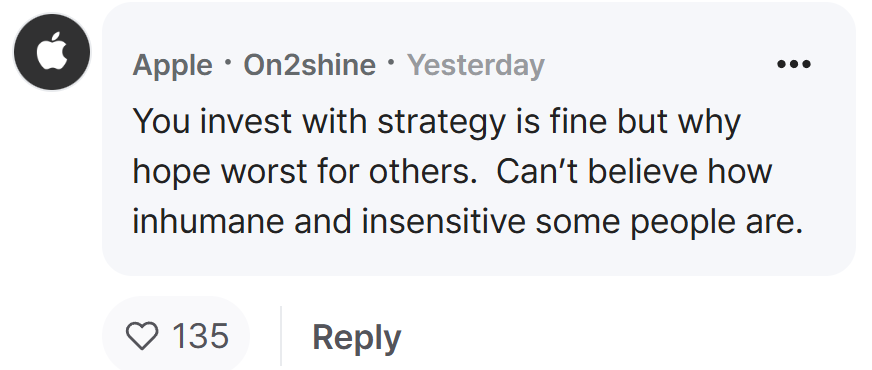This screenshot has height=370, width=872.
Task: Click the Yesterday timestamp
Action: pos(476,66)
